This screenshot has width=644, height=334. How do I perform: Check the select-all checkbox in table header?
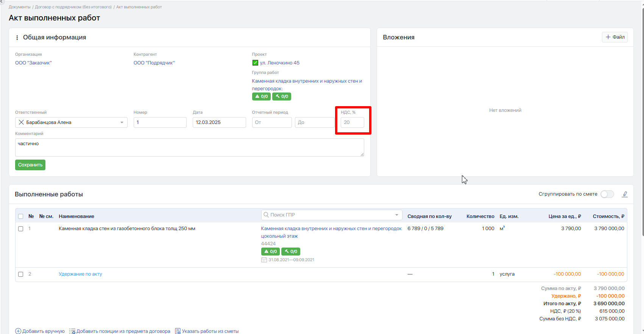point(21,216)
